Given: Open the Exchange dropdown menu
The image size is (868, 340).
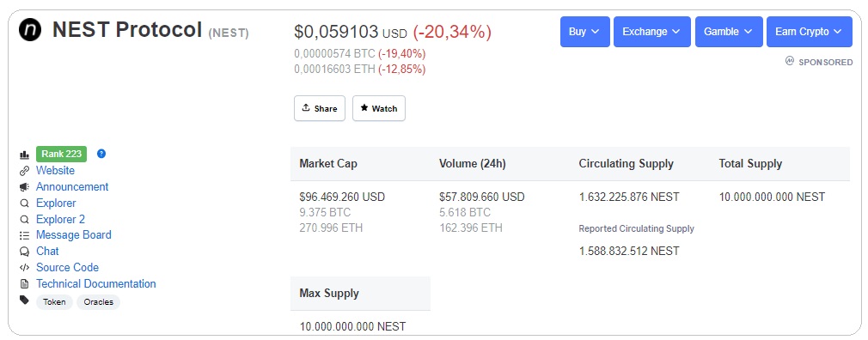Looking at the screenshot, I should pyautogui.click(x=652, y=32).
